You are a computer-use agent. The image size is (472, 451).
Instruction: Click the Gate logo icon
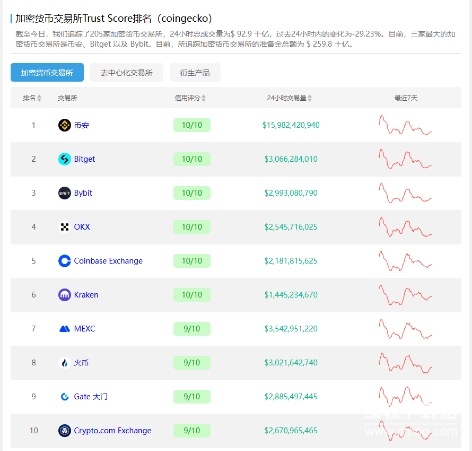64,397
